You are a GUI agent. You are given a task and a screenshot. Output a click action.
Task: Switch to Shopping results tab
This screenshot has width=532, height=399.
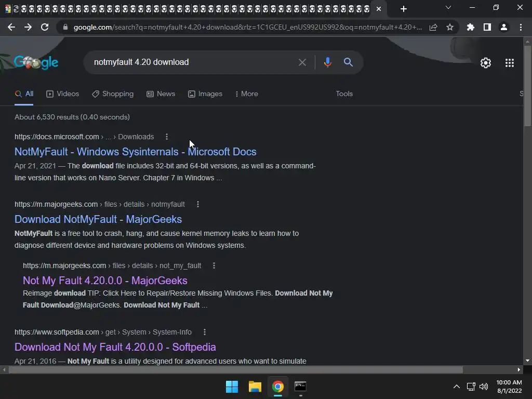pos(113,94)
